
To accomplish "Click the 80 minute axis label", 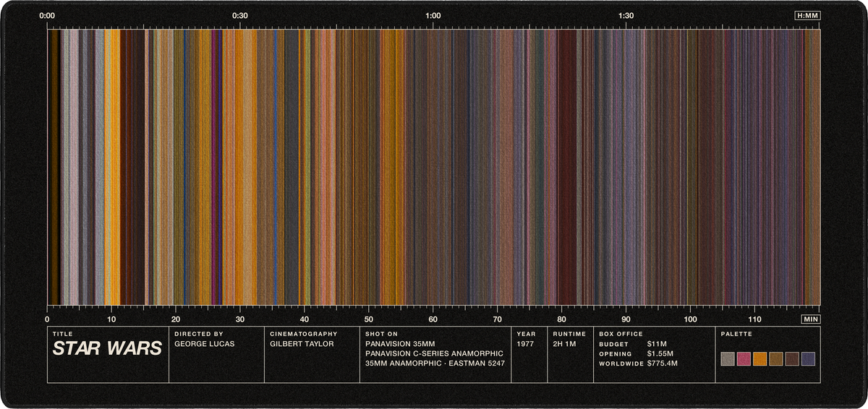I will 562,319.
